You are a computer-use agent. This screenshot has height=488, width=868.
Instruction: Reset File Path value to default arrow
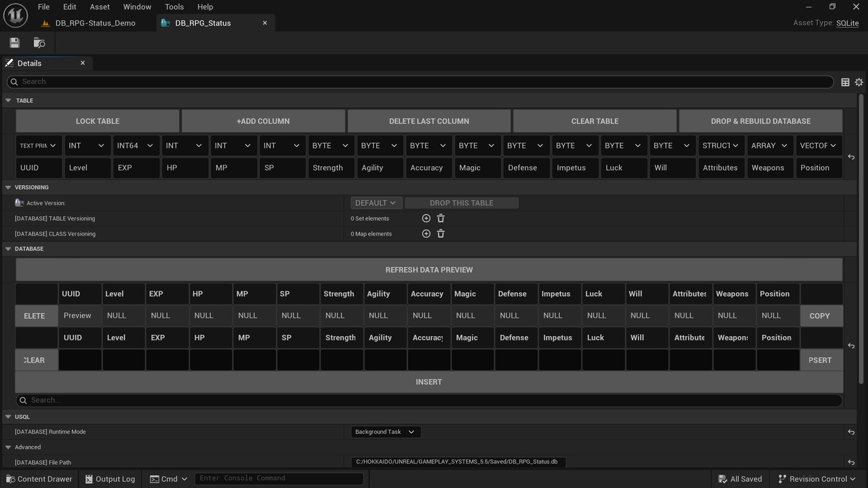851,462
